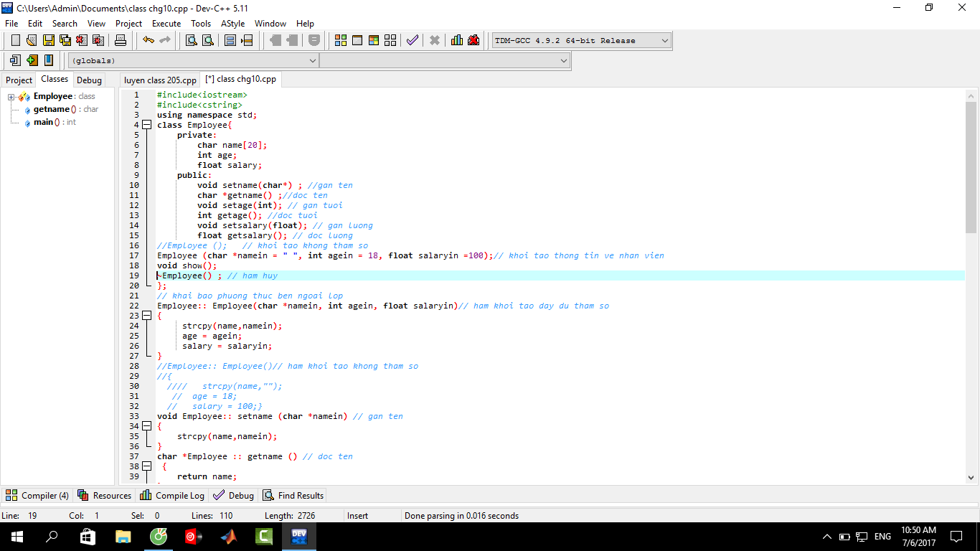Collapse the class Employee fold marker at line 4
The width and height of the screenshot is (980, 551).
click(x=146, y=125)
